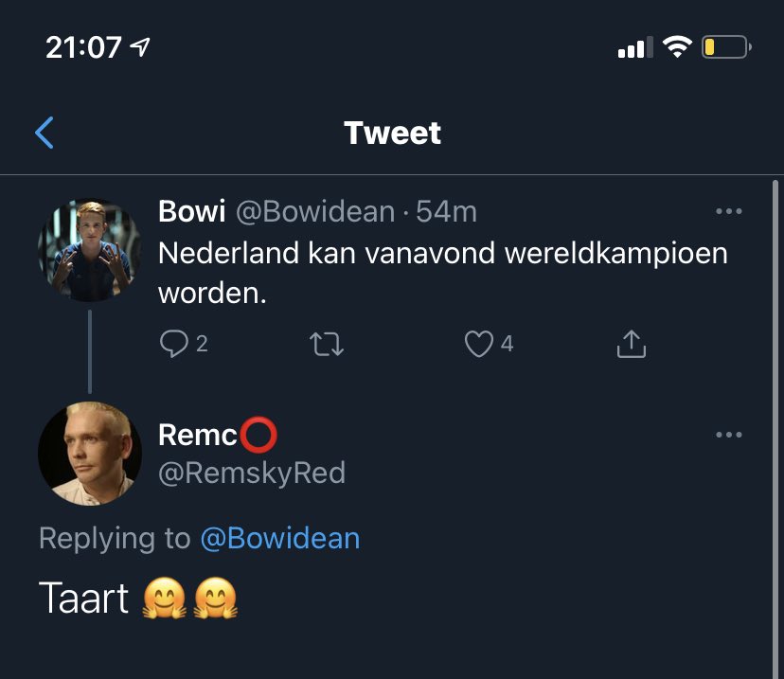Image resolution: width=784 pixels, height=679 pixels.
Task: Tap the 54m timestamp on Bowi's tweet
Action: 446,211
